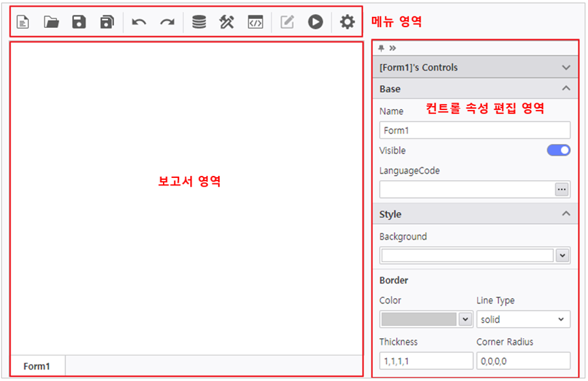Open the LanguageCode ellipsis browse button
The image size is (588, 381).
coord(562,189)
